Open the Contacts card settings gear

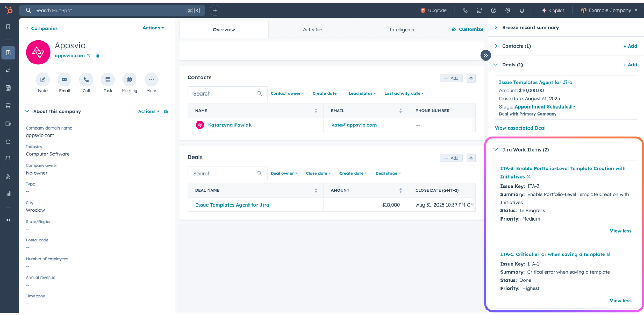point(471,78)
